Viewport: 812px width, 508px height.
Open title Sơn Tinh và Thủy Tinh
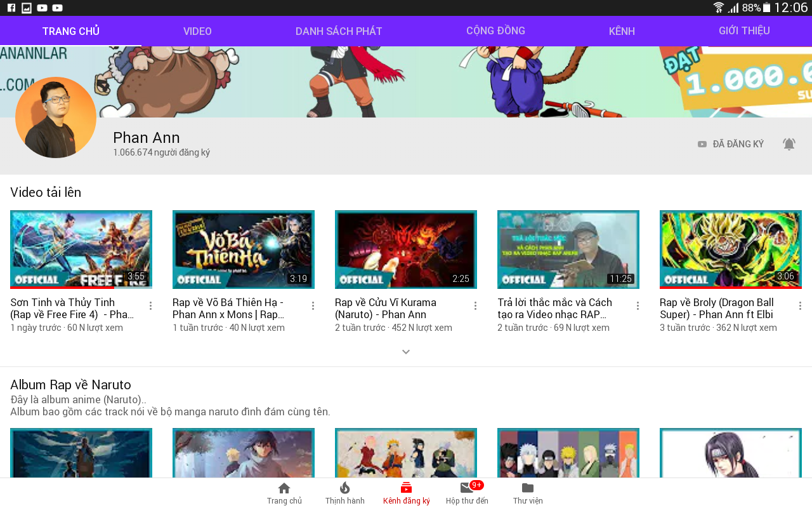tap(72, 308)
